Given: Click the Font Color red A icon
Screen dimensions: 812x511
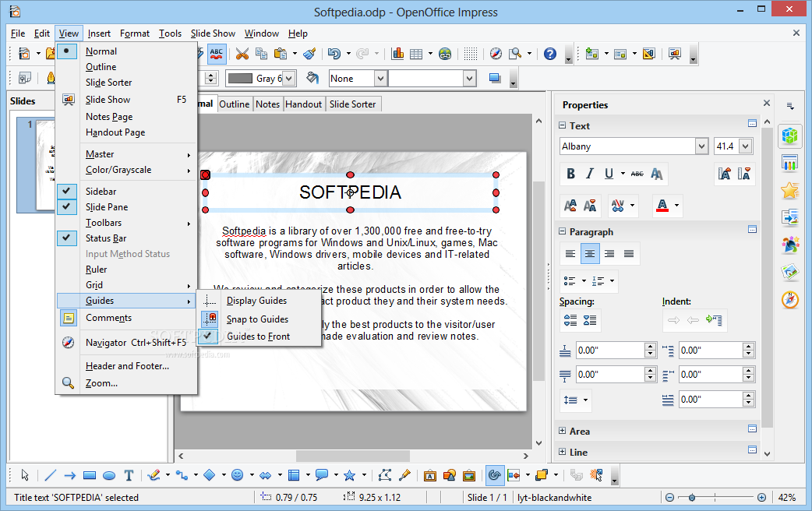Looking at the screenshot, I should (x=662, y=206).
